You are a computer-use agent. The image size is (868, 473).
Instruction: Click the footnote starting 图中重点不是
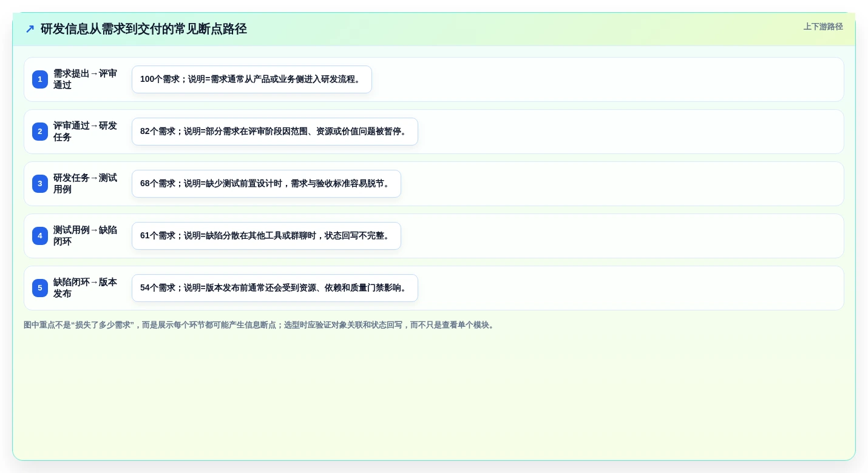[260, 325]
